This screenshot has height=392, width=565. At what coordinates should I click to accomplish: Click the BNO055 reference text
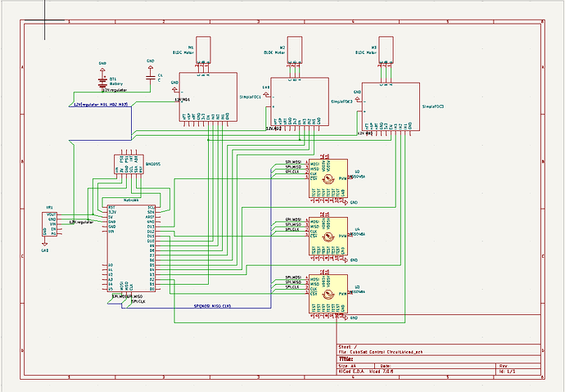pos(153,164)
